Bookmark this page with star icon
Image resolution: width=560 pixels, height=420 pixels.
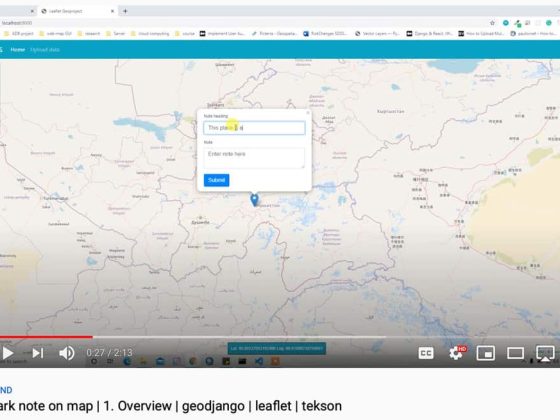click(x=492, y=23)
